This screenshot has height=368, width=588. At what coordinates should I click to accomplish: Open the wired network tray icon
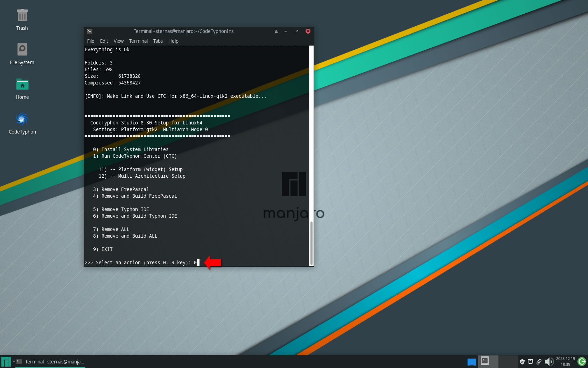[x=530, y=362]
